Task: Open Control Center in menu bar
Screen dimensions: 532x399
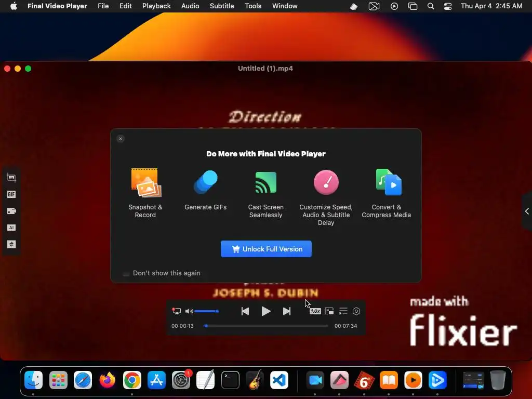Action: click(448, 6)
